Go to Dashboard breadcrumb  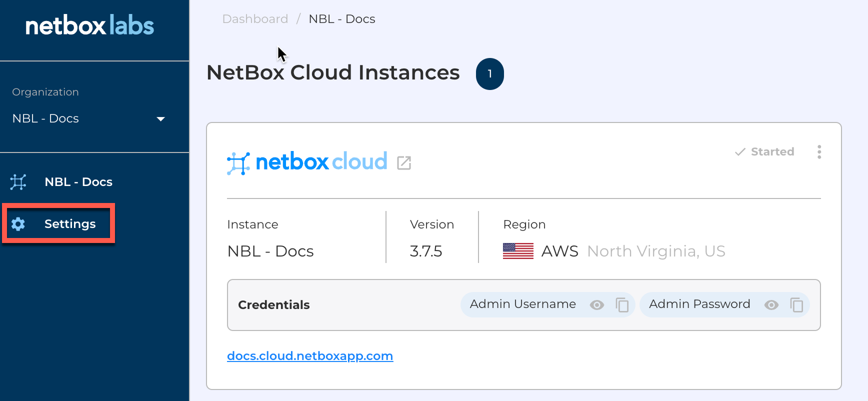pos(255,19)
